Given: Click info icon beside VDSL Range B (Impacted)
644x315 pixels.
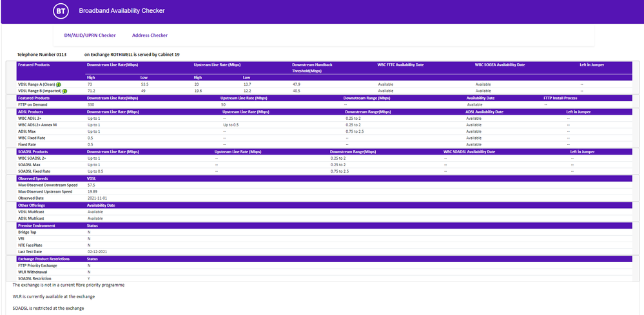Looking at the screenshot, I should (65, 91).
